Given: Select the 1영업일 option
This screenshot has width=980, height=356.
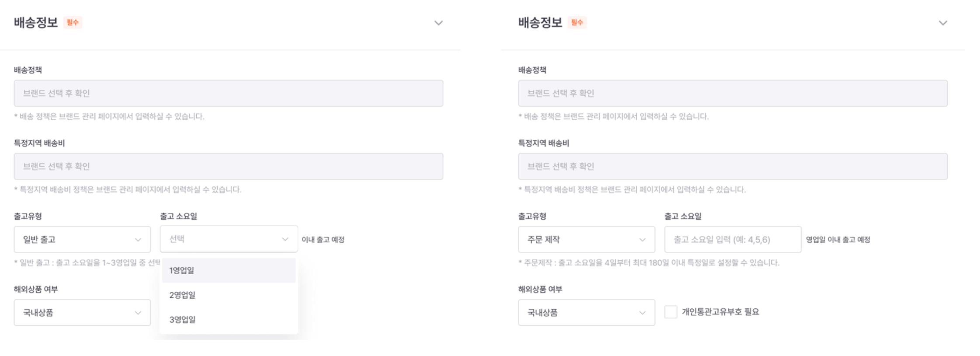Looking at the screenshot, I should click(x=229, y=270).
